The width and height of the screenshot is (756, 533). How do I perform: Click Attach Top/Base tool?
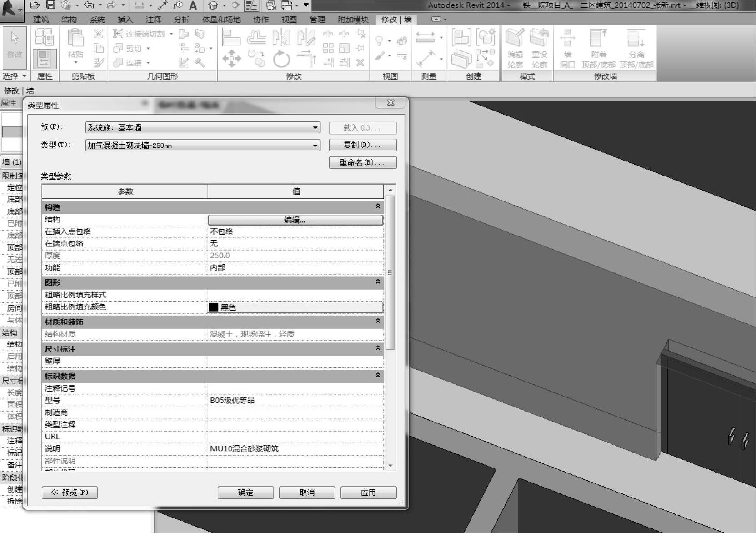[599, 49]
